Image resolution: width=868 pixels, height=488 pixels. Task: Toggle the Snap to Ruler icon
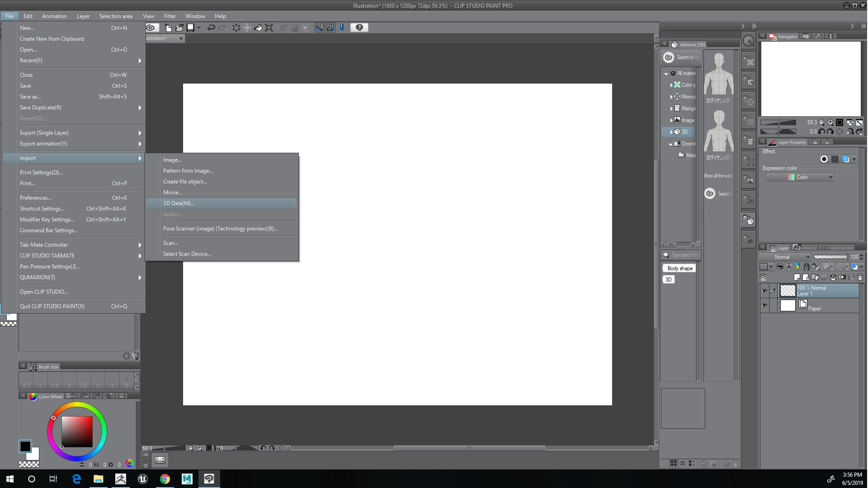(319, 28)
